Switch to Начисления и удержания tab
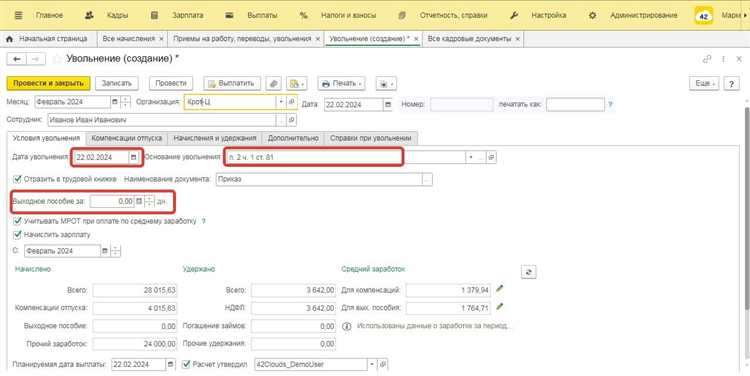 [x=215, y=138]
